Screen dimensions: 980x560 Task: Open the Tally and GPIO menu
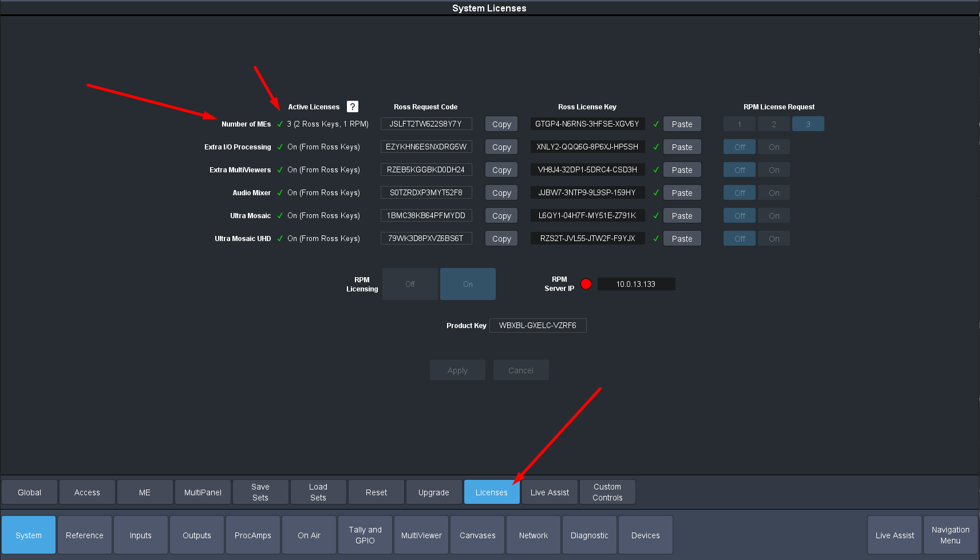[365, 535]
